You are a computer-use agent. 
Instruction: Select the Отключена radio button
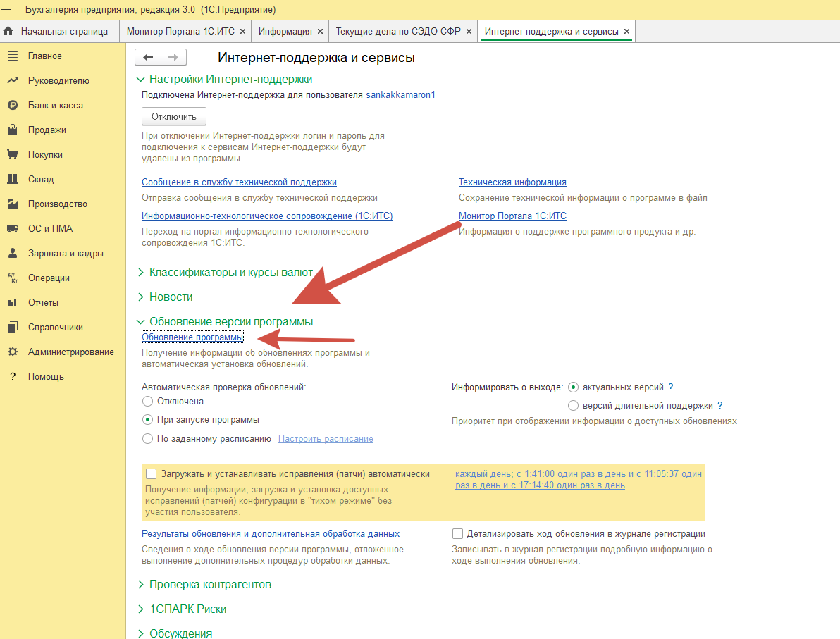tap(147, 402)
